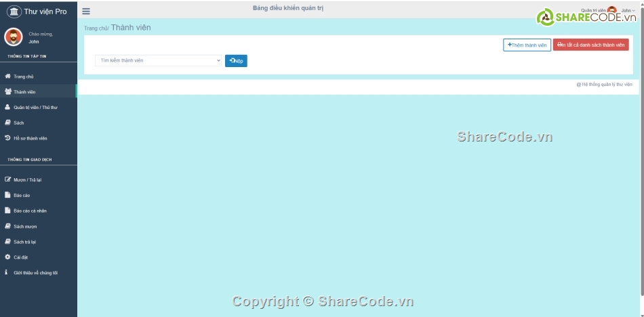Click the edit icon beside Mượn / Trả lại
The height and width of the screenshot is (317, 644).
coord(7,179)
